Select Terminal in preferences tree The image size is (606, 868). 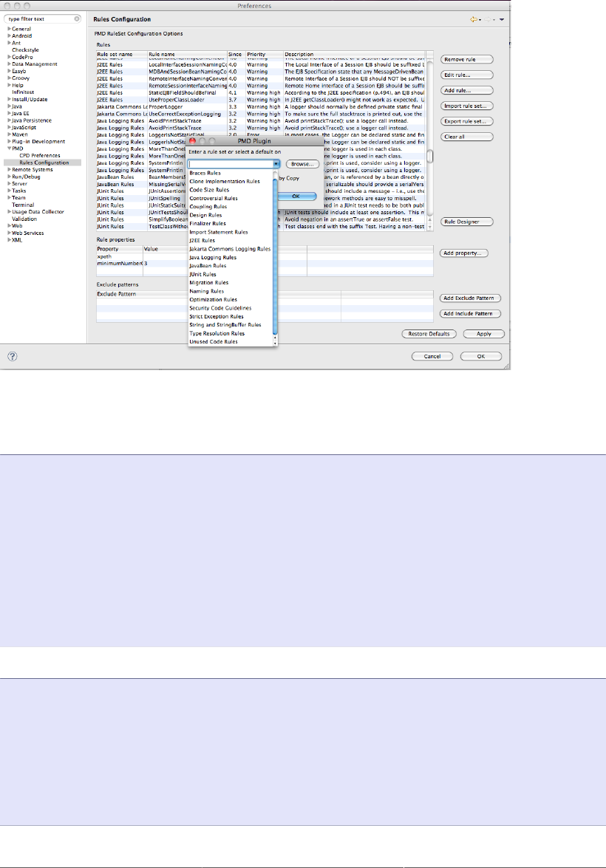23,205
